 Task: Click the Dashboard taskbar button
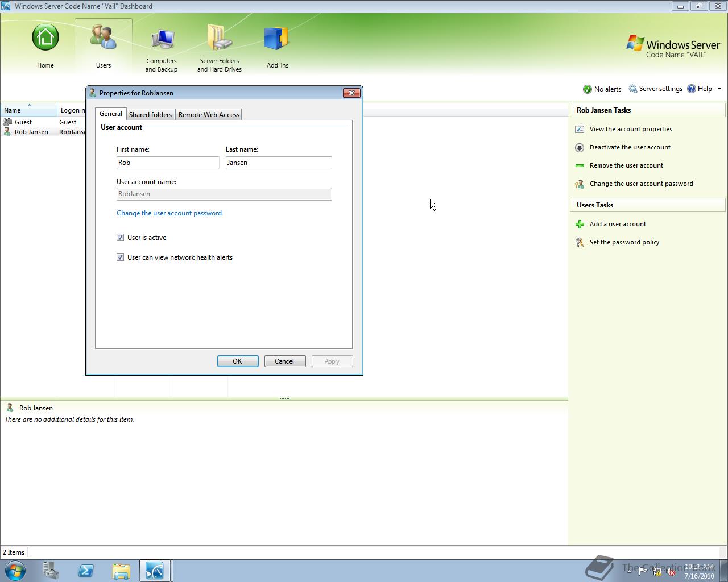pos(155,570)
